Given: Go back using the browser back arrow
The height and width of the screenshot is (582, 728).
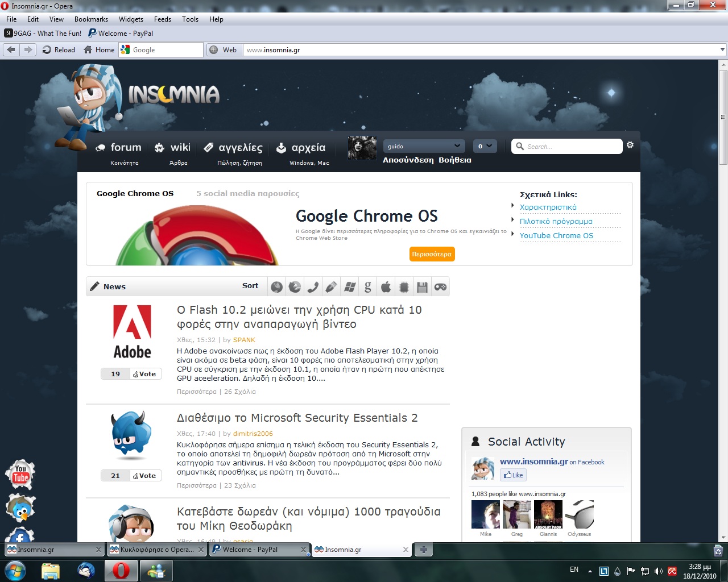Looking at the screenshot, I should [x=11, y=50].
